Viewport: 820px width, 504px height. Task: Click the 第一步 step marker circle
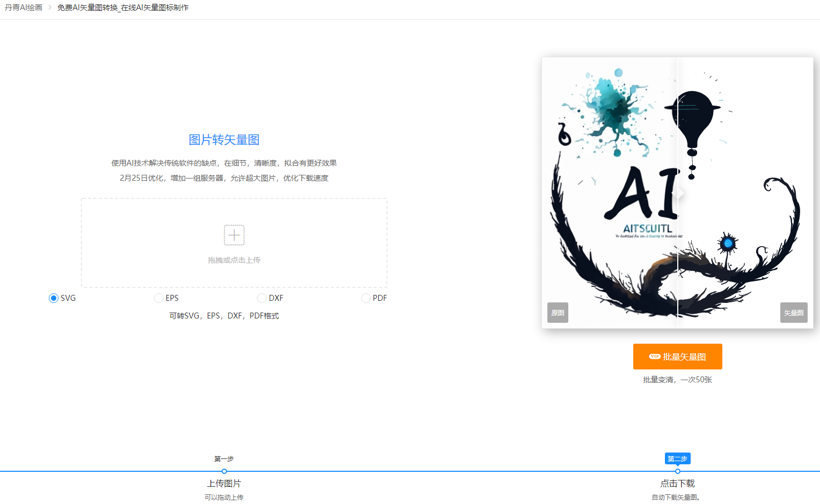tap(224, 471)
